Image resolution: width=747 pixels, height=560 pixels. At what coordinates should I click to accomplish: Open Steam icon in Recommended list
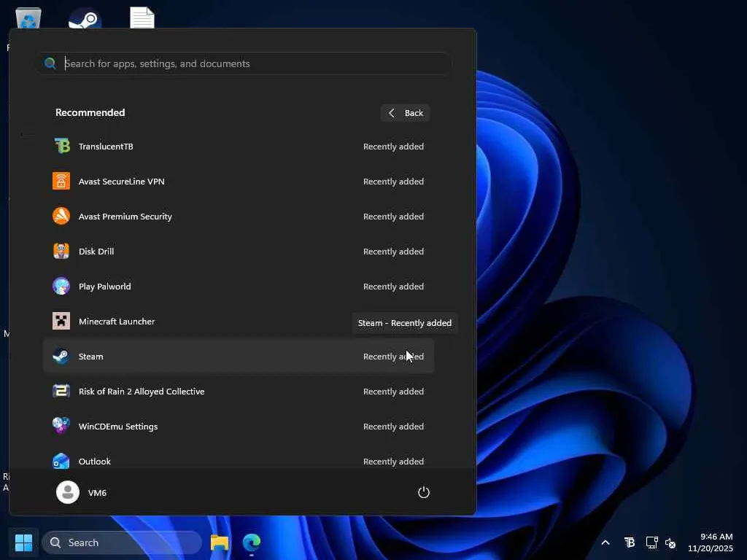click(61, 356)
